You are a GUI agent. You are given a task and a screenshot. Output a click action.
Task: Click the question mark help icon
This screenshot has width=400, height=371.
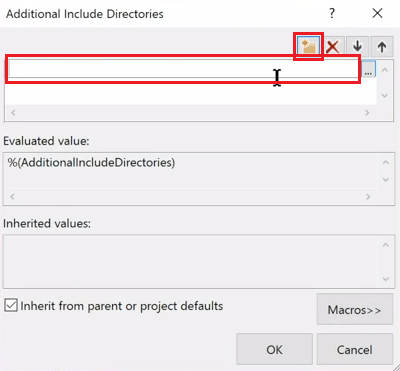pos(332,13)
